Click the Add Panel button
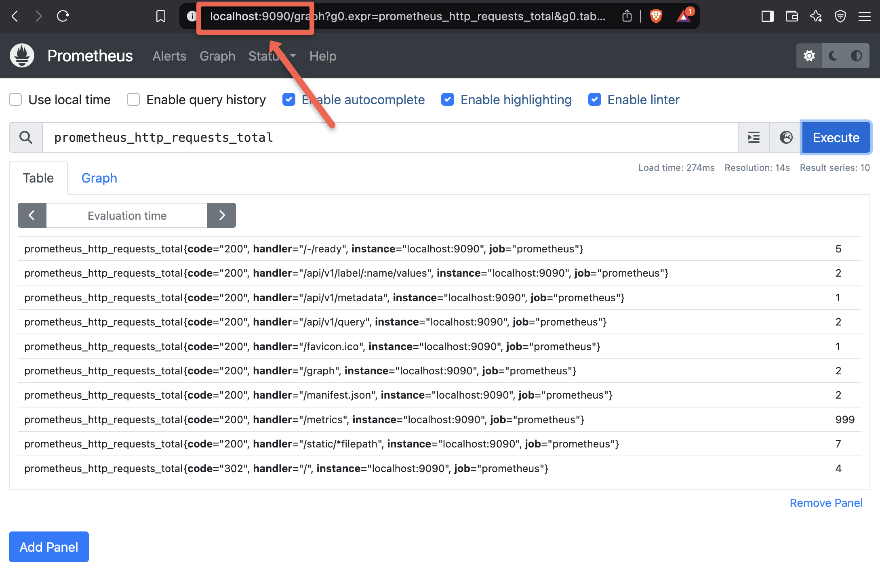The image size is (880, 588). pos(48,546)
